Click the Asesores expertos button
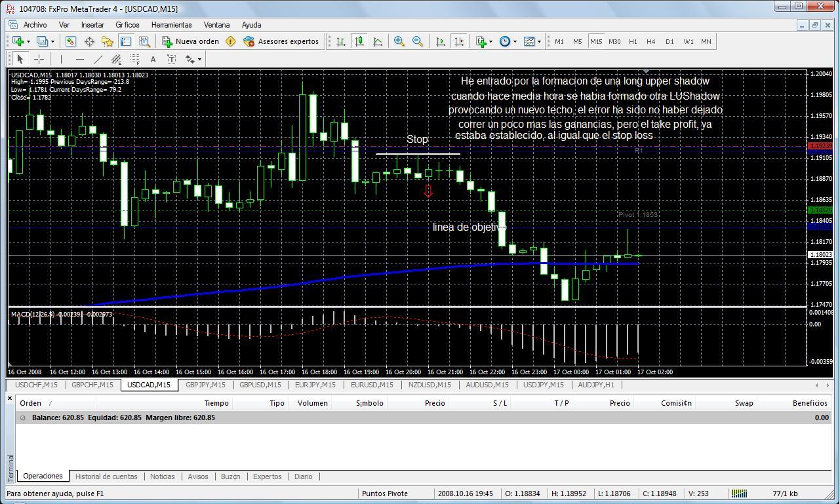 pyautogui.click(x=281, y=41)
